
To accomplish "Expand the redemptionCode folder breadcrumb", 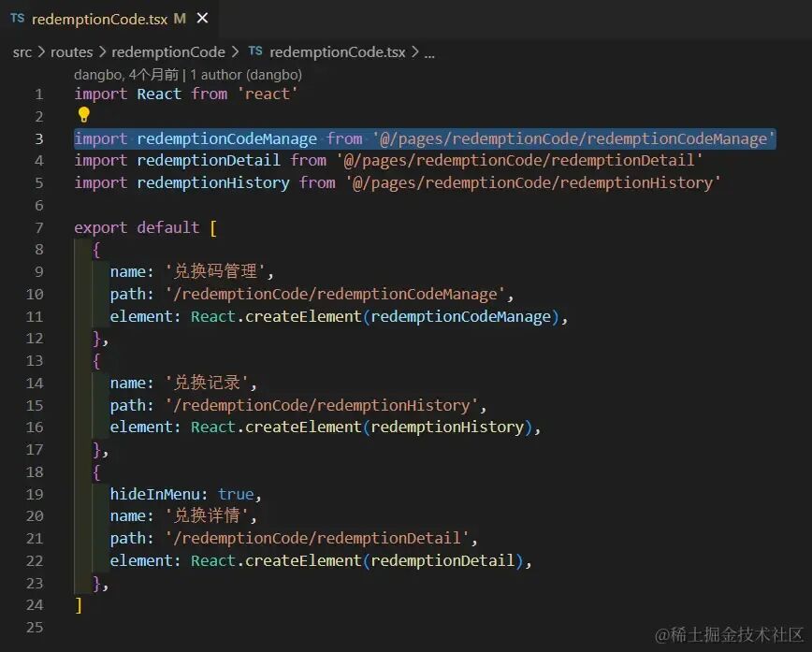I will point(168,52).
